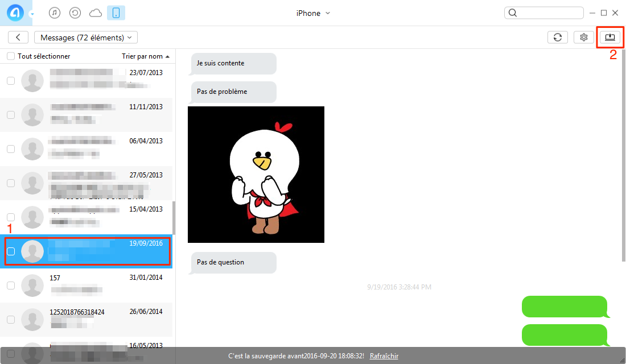Open conversation dated 11/11/2013
Image resolution: width=626 pixels, height=364 pixels.
(x=87, y=115)
